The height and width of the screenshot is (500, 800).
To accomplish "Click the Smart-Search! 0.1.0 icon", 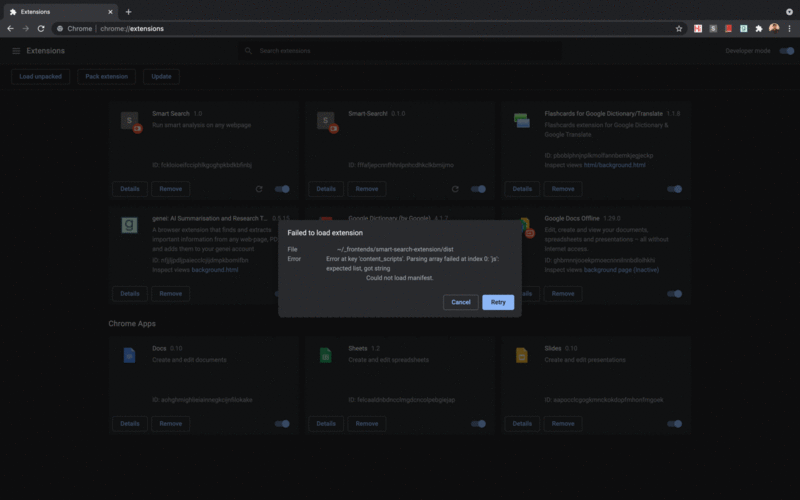I will [x=327, y=121].
